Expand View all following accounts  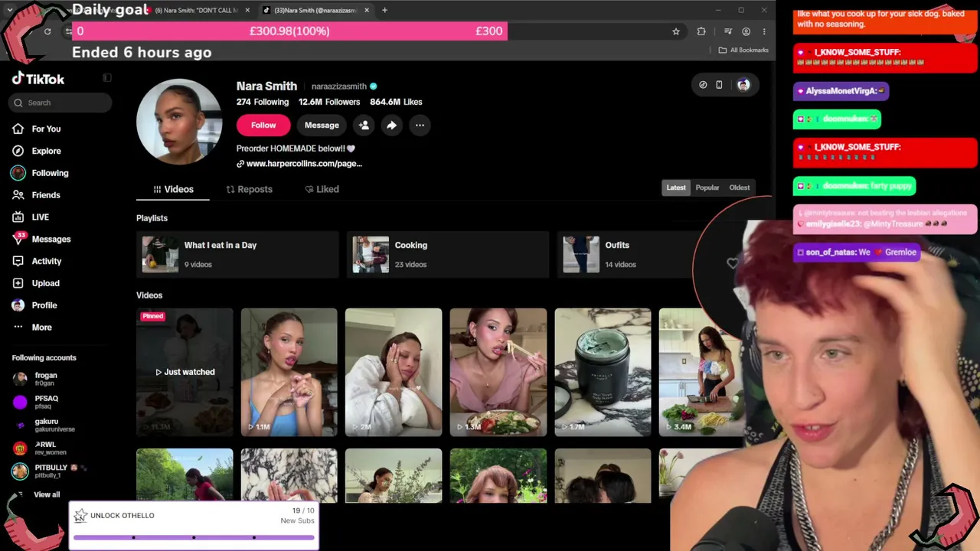[x=47, y=494]
